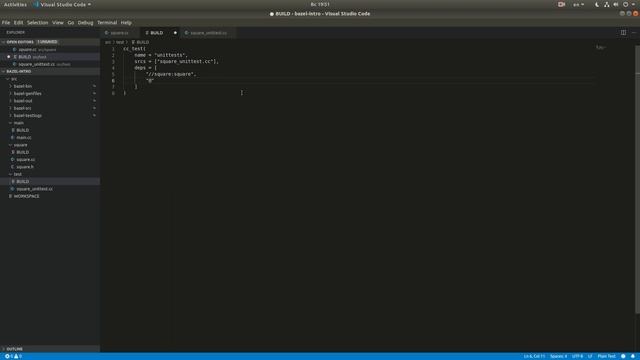
Task: Open the File menu
Action: coord(6,22)
